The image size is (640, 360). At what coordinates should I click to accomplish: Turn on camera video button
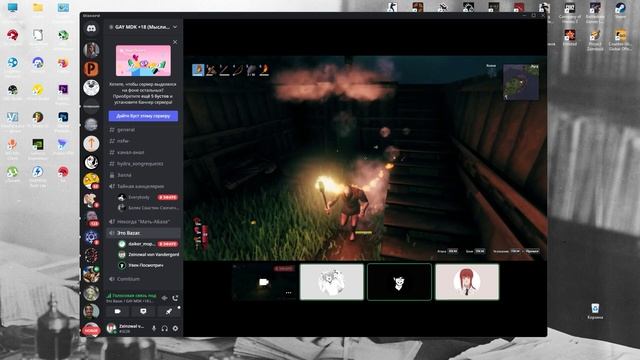tap(118, 311)
